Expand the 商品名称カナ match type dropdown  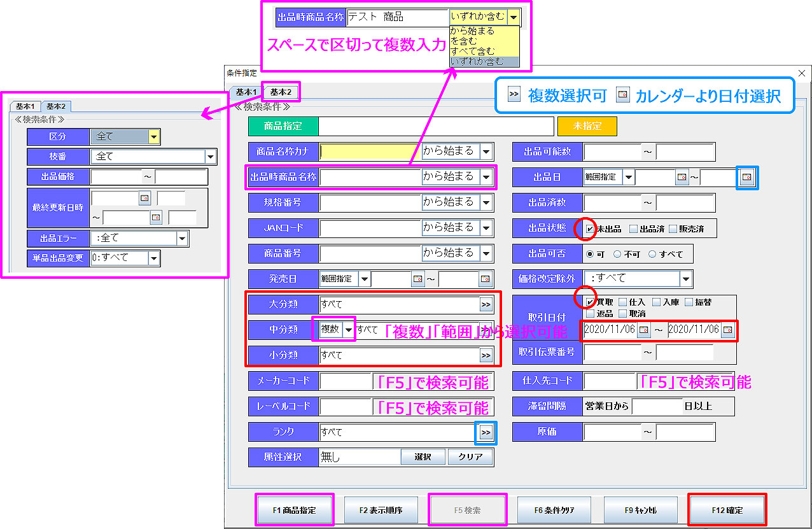point(486,152)
